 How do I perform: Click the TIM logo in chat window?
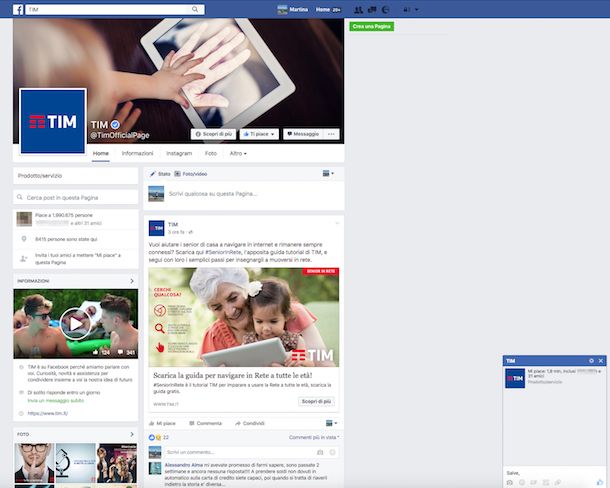pos(515,378)
